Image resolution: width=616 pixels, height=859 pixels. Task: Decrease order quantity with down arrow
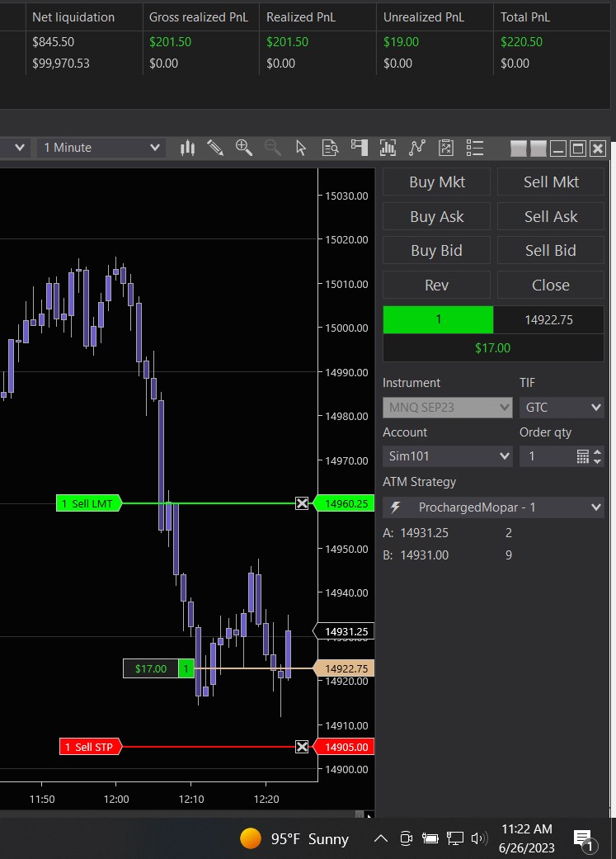[x=597, y=461]
